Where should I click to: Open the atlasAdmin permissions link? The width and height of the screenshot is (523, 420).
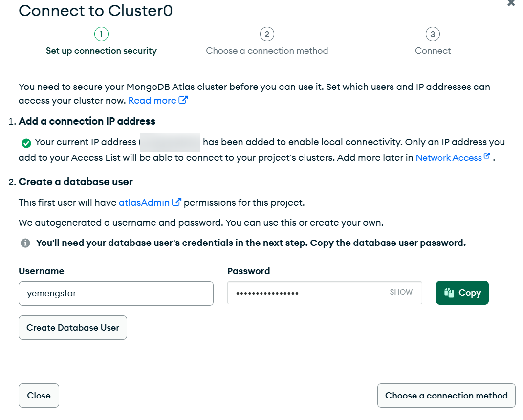click(x=144, y=202)
